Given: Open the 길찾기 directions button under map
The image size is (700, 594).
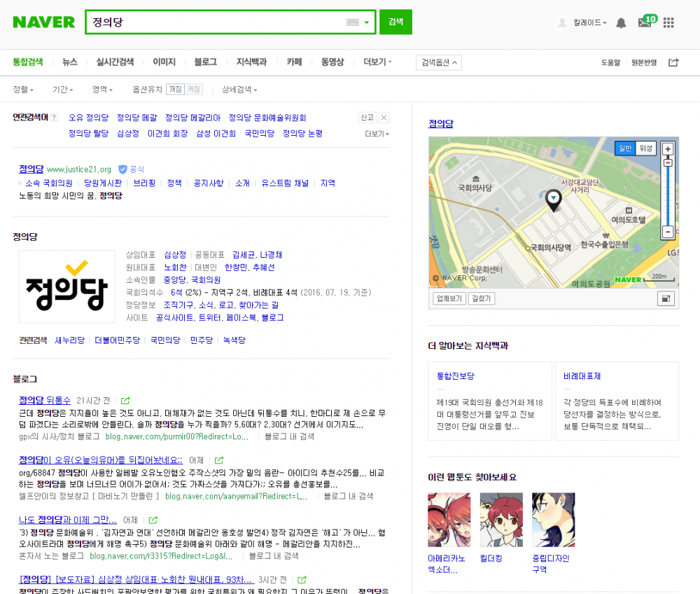Looking at the screenshot, I should (481, 298).
